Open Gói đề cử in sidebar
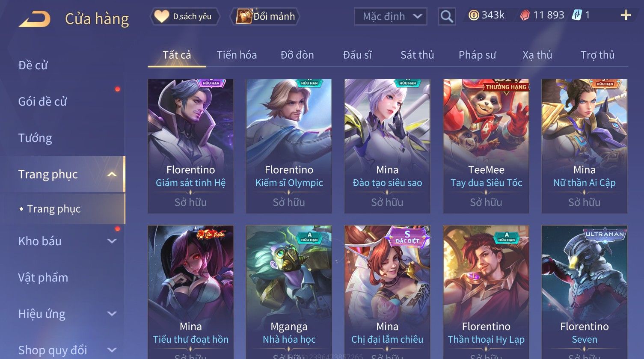 tap(42, 101)
